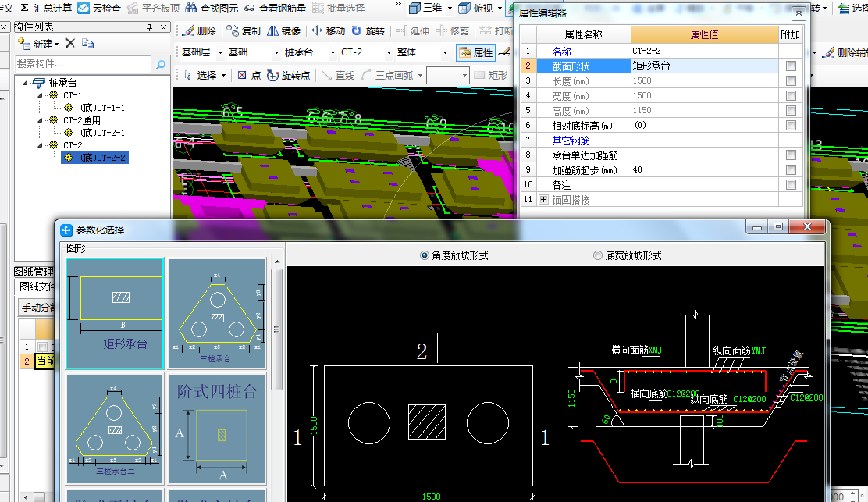Click the search magnifier in 构件列表
This screenshot has width=868, height=502.
(x=161, y=64)
